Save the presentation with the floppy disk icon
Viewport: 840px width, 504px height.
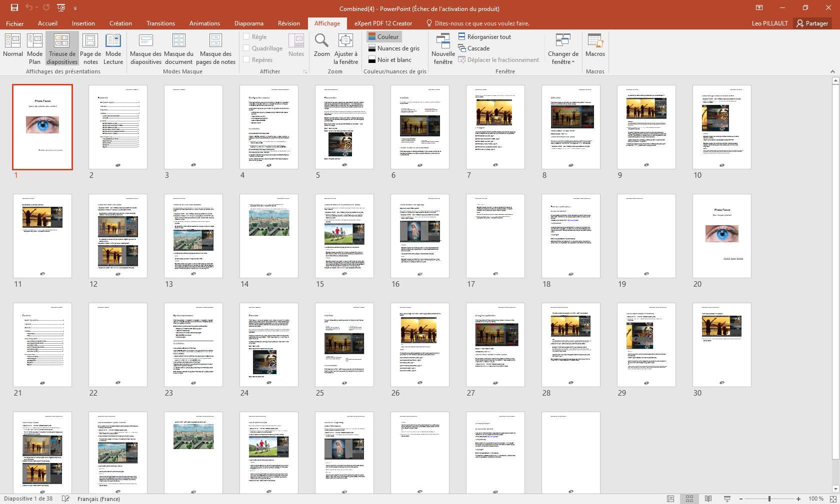14,7
